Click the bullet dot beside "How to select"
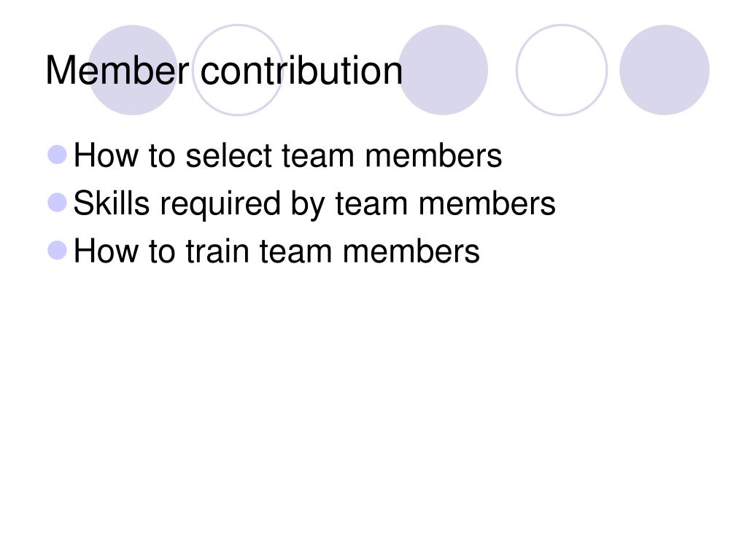The width and height of the screenshot is (747, 560). pyautogui.click(x=58, y=155)
